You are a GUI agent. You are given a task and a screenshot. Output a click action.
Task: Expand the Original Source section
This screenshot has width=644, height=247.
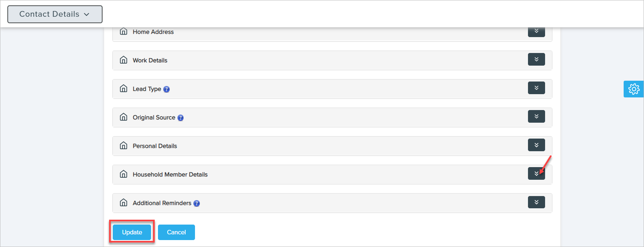point(536,117)
